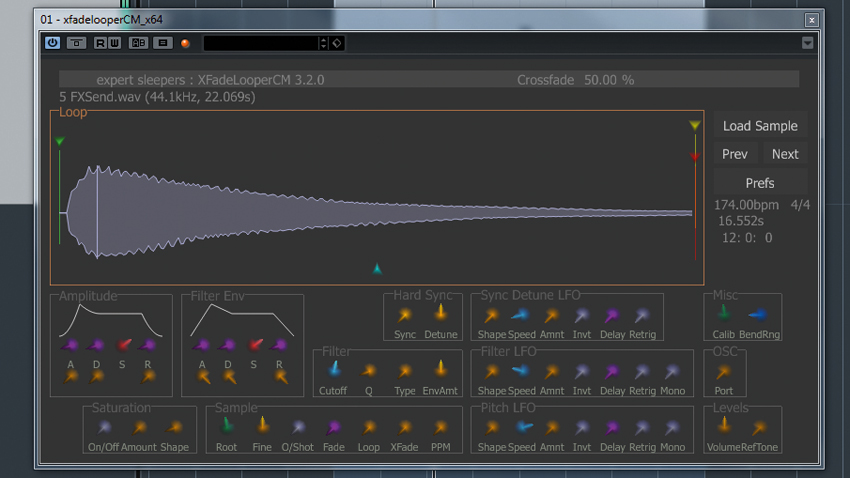The image size is (850, 478).
Task: Open the preset name field
Action: coord(260,43)
